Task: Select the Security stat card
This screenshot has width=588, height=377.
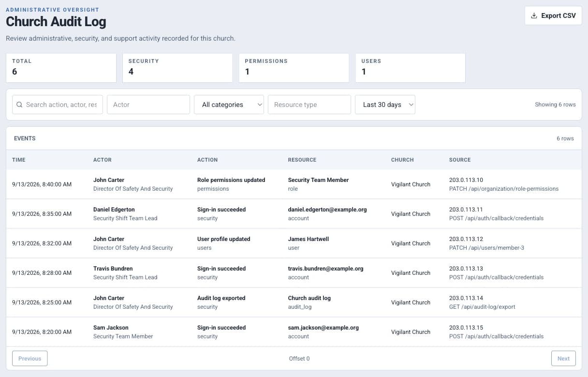Action: (177, 68)
